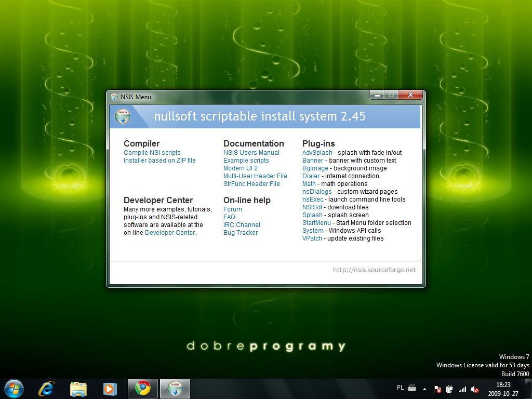Click the power/device tray icon
This screenshot has width=532, height=399.
pos(449,389)
